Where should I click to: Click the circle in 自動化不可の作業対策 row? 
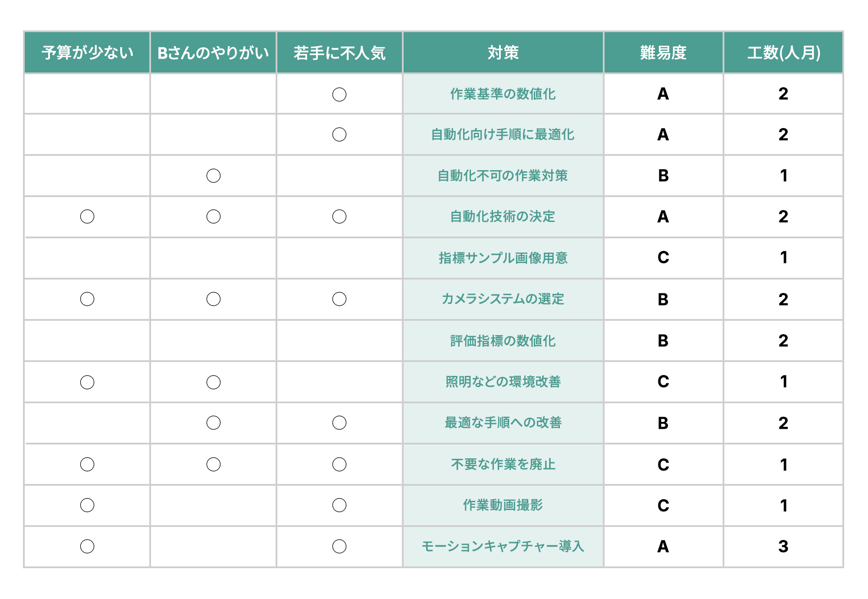click(x=213, y=176)
